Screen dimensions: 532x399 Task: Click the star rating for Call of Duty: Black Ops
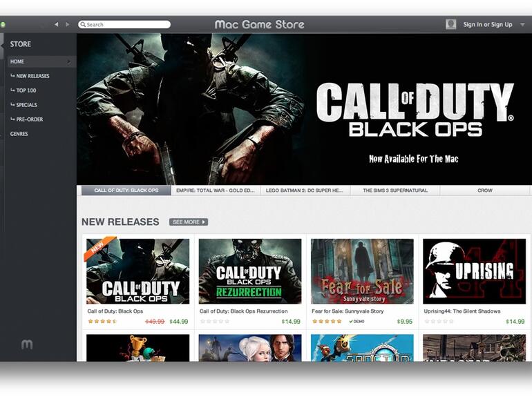pos(102,322)
